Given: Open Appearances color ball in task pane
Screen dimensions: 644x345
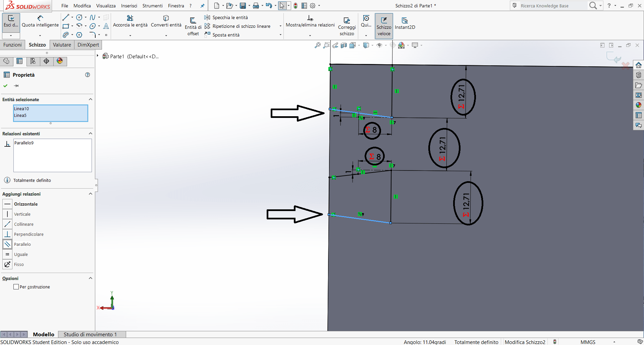Looking at the screenshot, I should (x=638, y=105).
